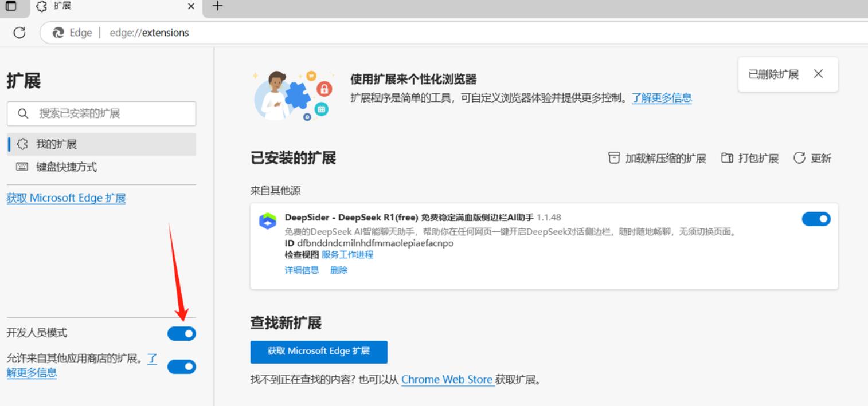
Task: Open a new tab with the plus button
Action: pyautogui.click(x=217, y=6)
